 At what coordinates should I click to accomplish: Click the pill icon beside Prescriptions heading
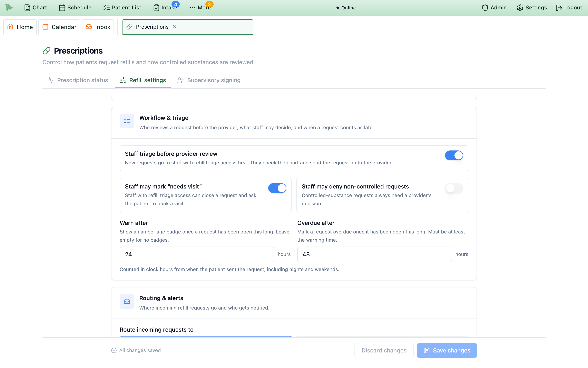click(46, 51)
